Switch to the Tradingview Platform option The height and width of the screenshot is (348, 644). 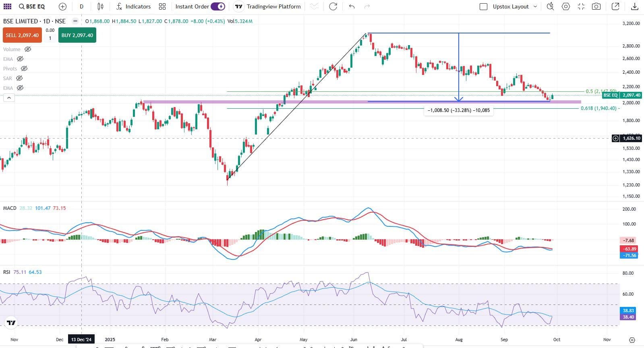tap(268, 6)
